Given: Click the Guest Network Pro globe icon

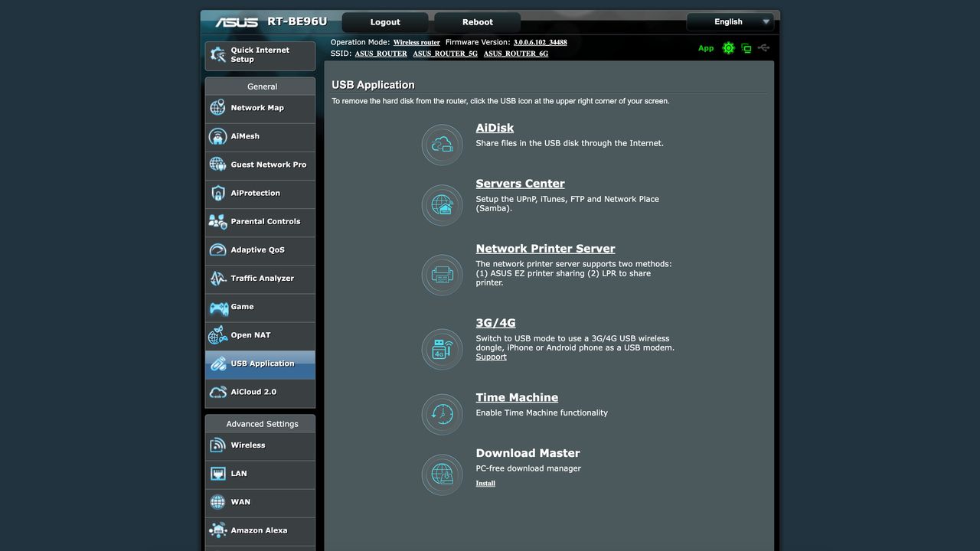Looking at the screenshot, I should [217, 165].
